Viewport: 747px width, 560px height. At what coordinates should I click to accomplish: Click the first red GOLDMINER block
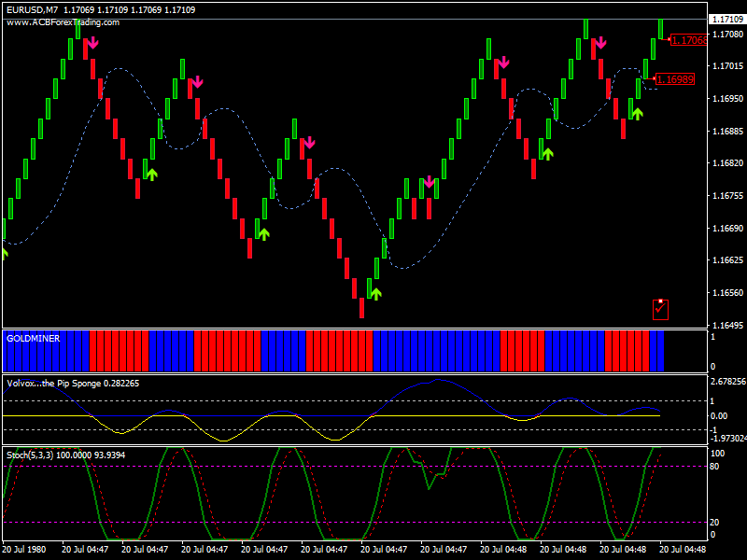pyautogui.click(x=119, y=351)
